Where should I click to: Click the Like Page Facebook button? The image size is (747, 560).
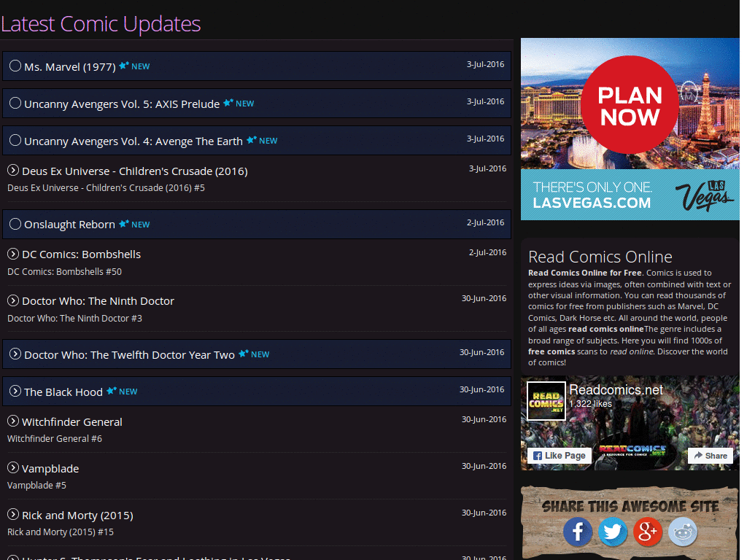[560, 456]
